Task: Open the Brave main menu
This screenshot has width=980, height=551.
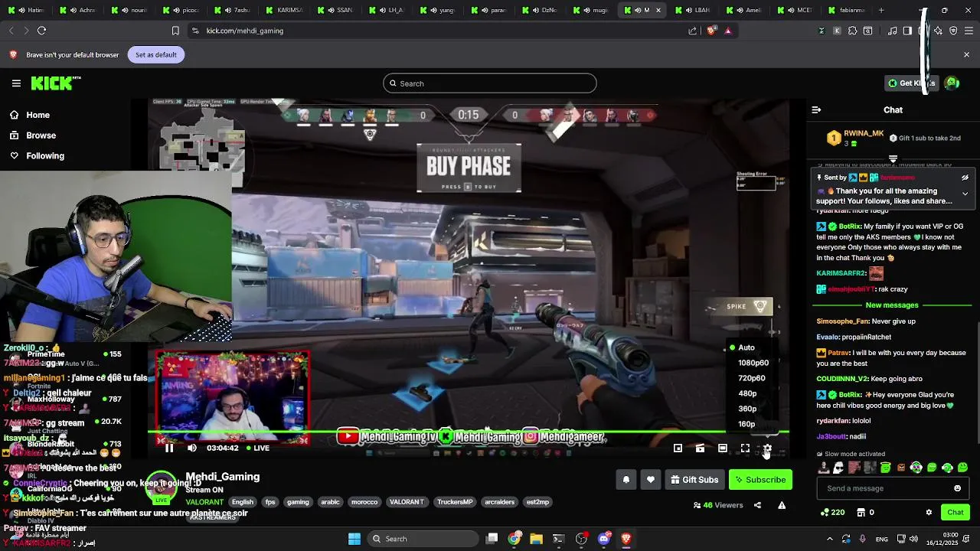Action: [x=969, y=31]
